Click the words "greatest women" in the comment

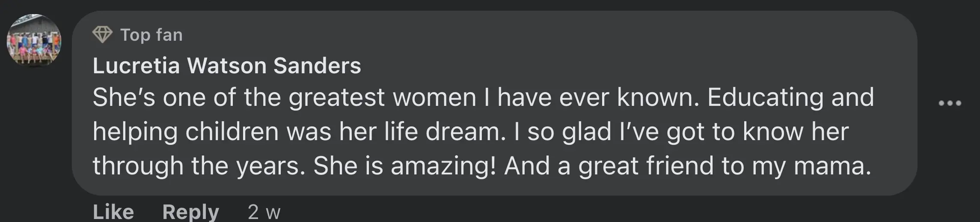pyautogui.click(x=382, y=97)
